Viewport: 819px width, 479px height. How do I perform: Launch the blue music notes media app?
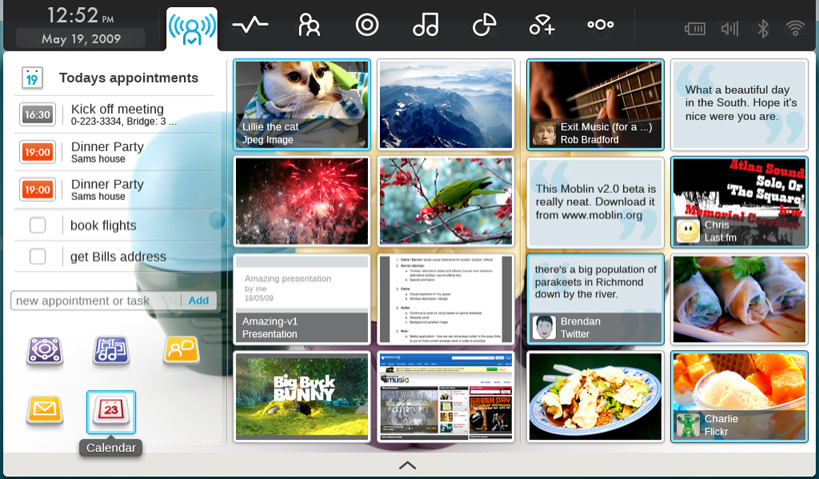pyautogui.click(x=111, y=349)
